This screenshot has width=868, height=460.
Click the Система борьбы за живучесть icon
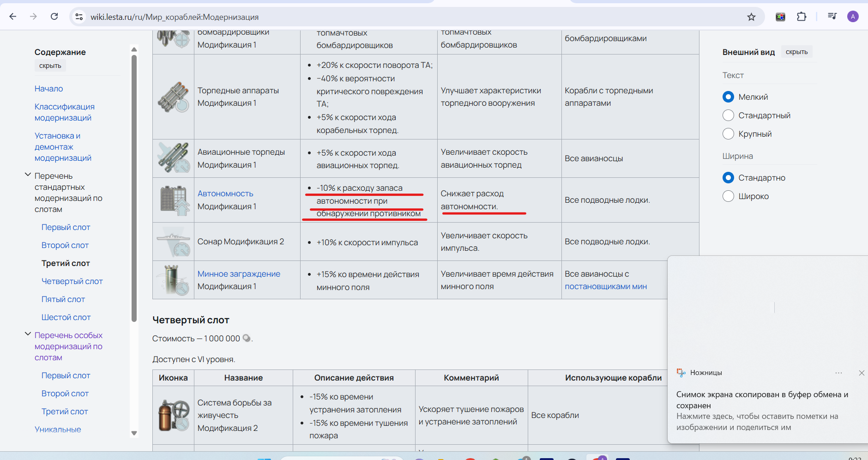[174, 415]
